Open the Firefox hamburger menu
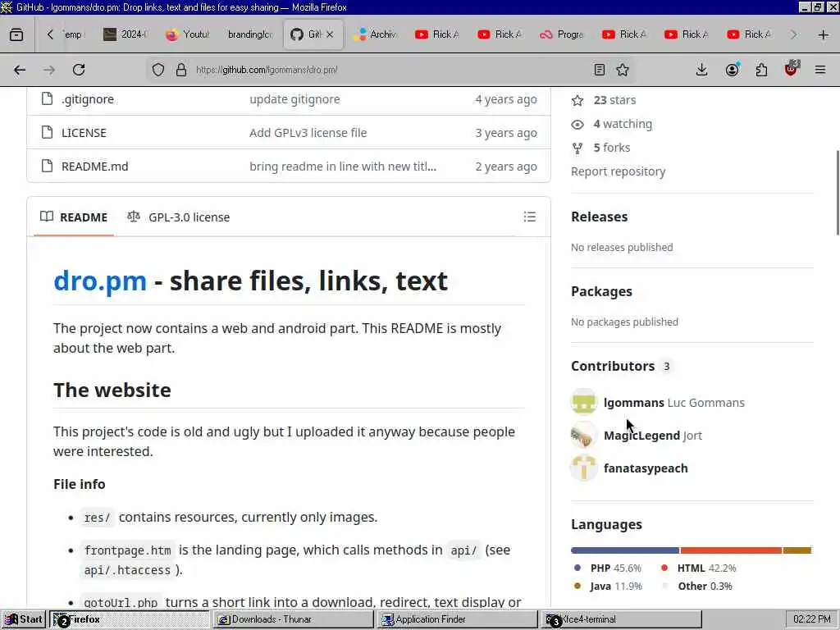This screenshot has height=630, width=840. pos(820,70)
